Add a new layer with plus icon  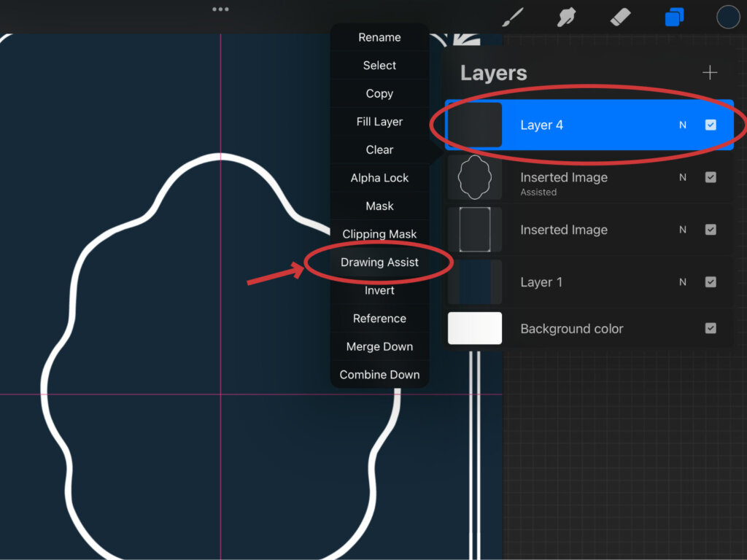[709, 73]
